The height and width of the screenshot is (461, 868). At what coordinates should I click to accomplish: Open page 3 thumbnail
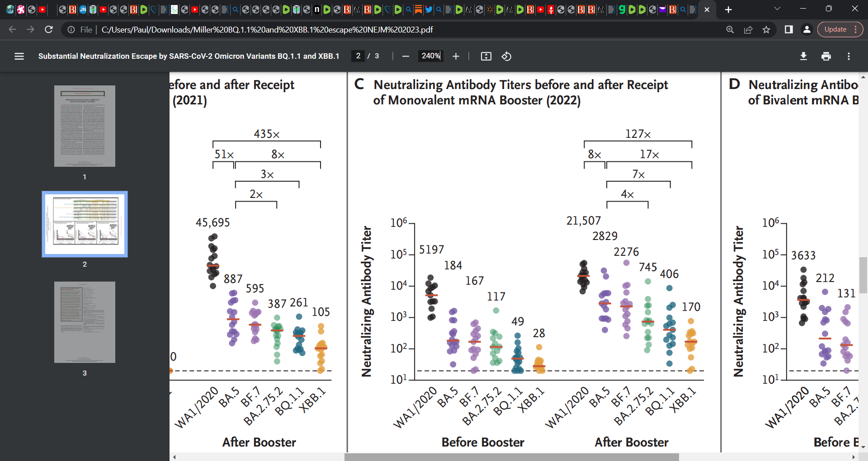(85, 322)
